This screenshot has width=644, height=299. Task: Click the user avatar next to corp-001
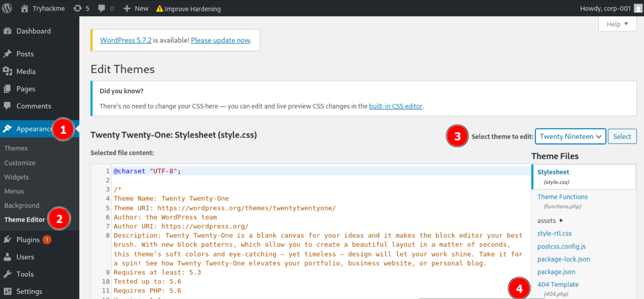point(638,8)
